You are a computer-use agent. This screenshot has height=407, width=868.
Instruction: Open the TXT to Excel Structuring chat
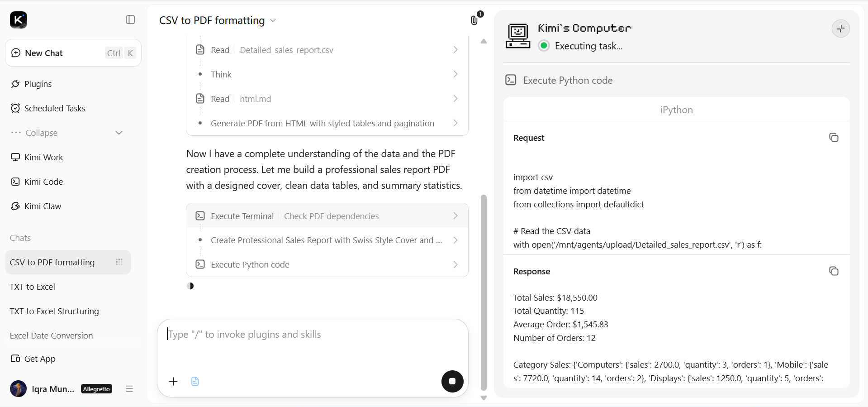point(54,311)
